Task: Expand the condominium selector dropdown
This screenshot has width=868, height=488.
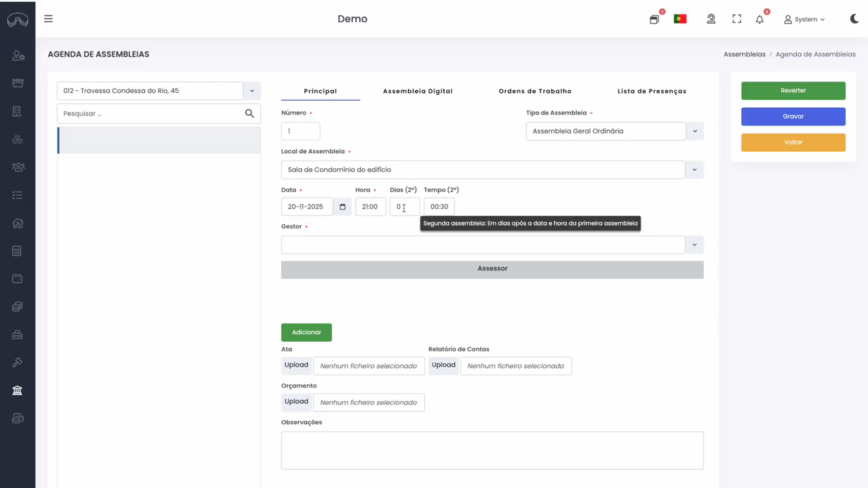Action: coord(252,91)
